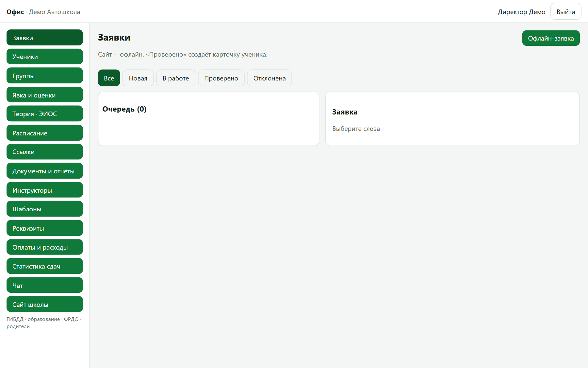Image resolution: width=588 pixels, height=368 pixels.
Task: Click the Директор Демо user name
Action: 522,12
